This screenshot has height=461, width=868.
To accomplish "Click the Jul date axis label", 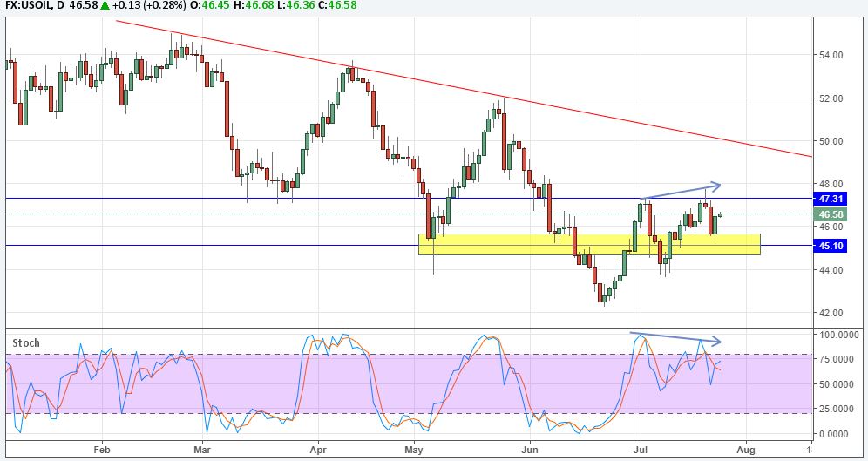I will pos(641,450).
